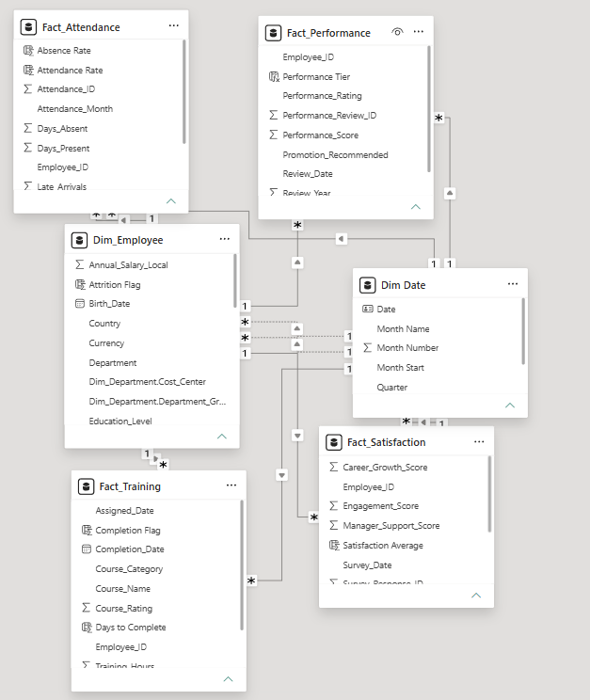
Task: Click sigma icon beside Days_Absent
Action: click(x=27, y=128)
